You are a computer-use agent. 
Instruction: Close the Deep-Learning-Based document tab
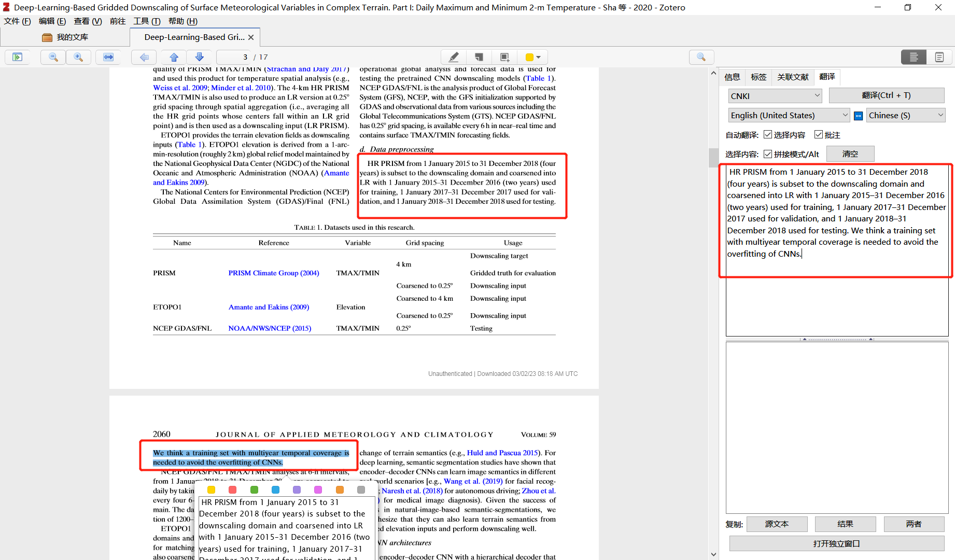251,37
